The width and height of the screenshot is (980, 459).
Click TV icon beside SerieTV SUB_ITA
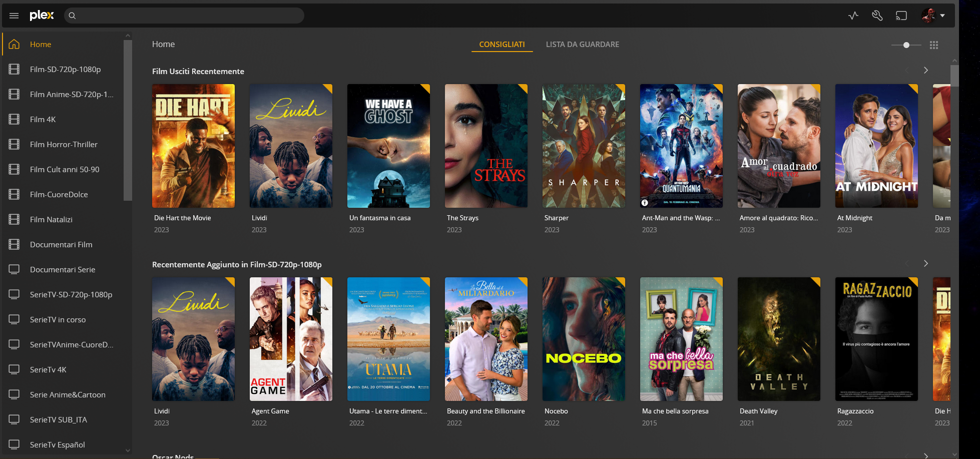[14, 419]
